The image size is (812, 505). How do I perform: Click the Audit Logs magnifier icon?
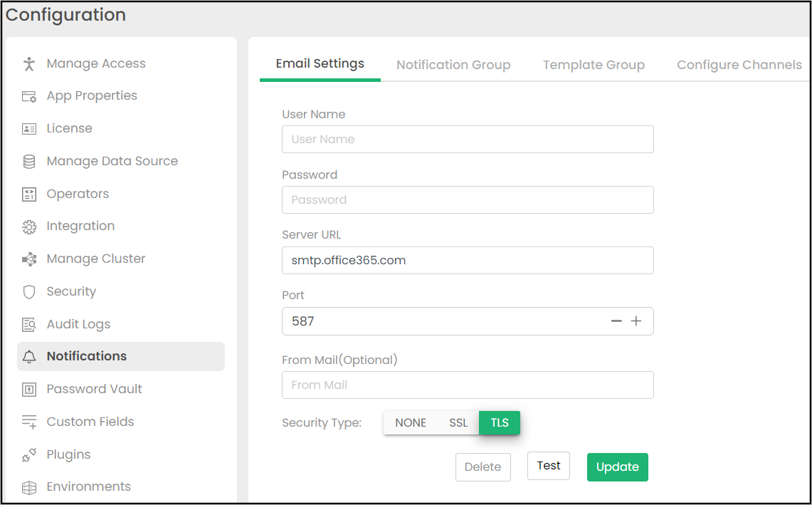[x=29, y=325]
